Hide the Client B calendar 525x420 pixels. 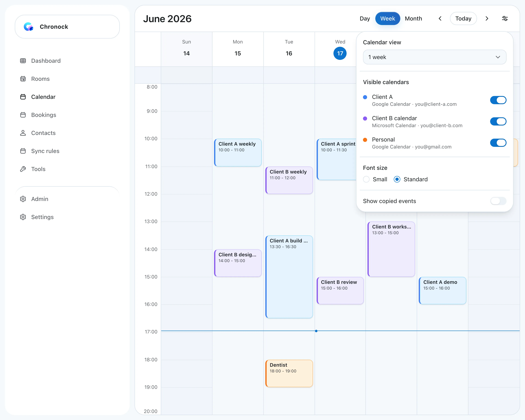click(x=498, y=121)
